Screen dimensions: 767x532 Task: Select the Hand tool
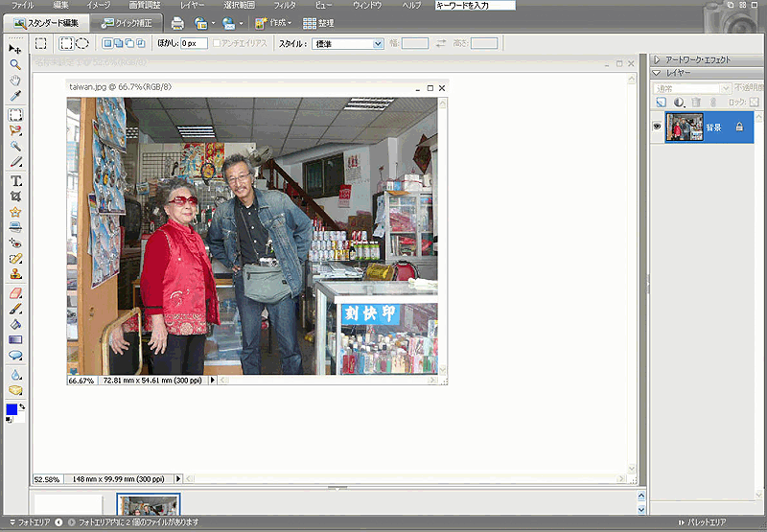15,81
